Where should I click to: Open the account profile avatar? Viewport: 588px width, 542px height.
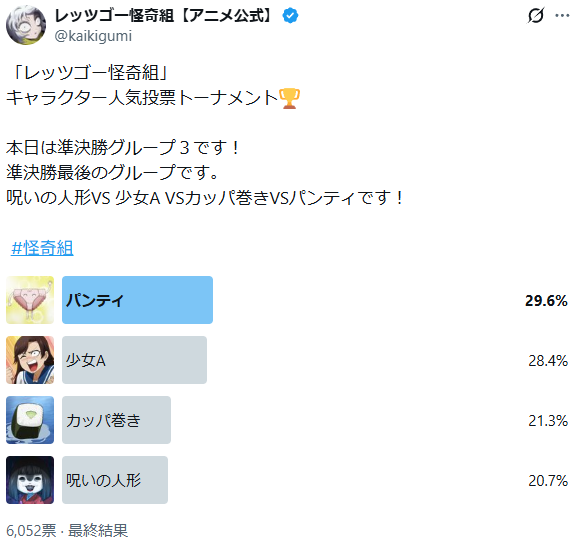click(x=26, y=25)
